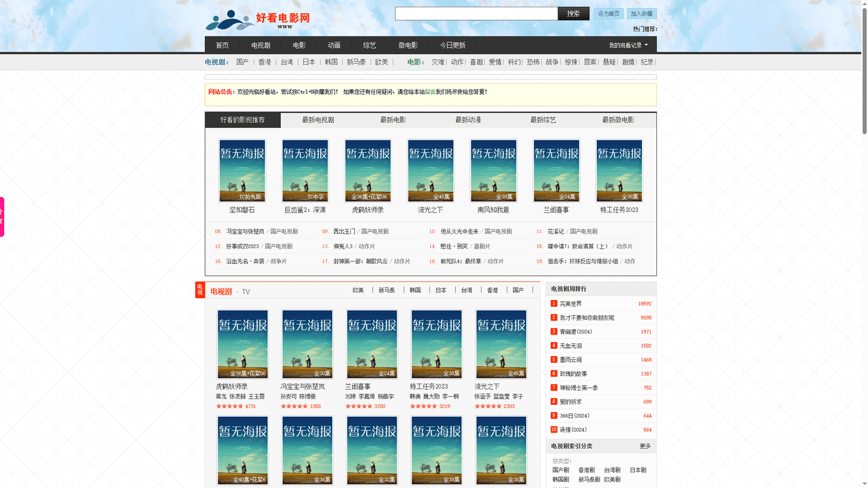Select 香港剧 category link
Screen dimensions: 868x488
(587, 470)
